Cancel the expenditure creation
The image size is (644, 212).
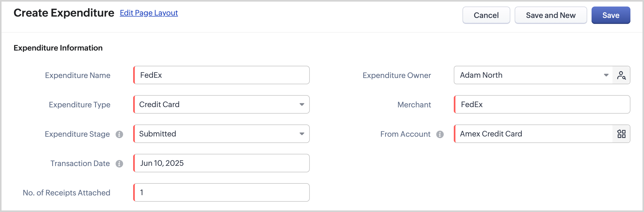486,15
